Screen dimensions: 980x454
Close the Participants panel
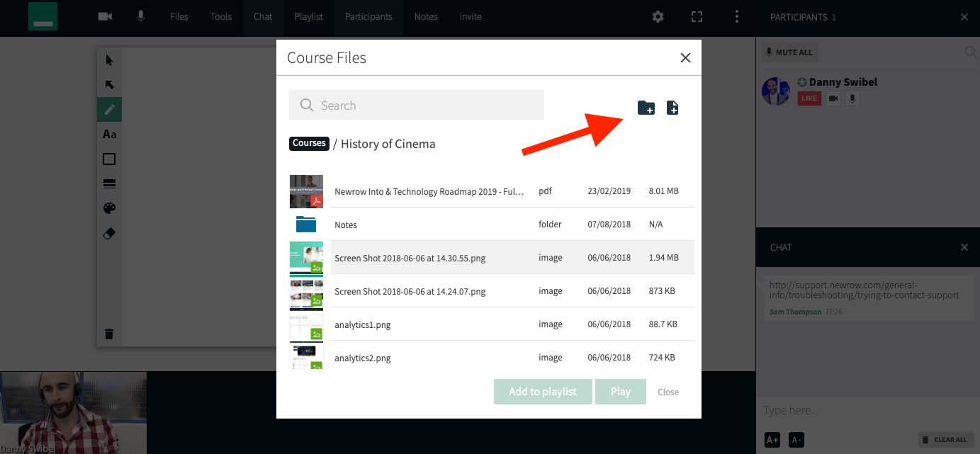coord(964,17)
